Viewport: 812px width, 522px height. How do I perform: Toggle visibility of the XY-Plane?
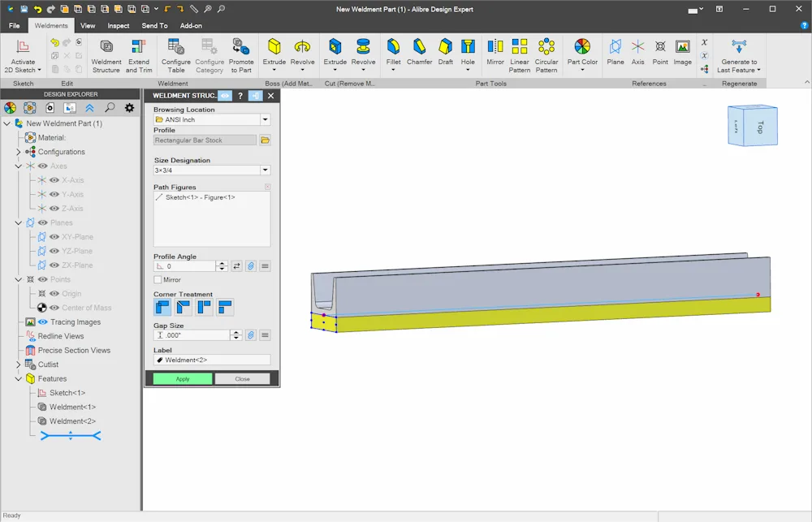click(x=54, y=237)
